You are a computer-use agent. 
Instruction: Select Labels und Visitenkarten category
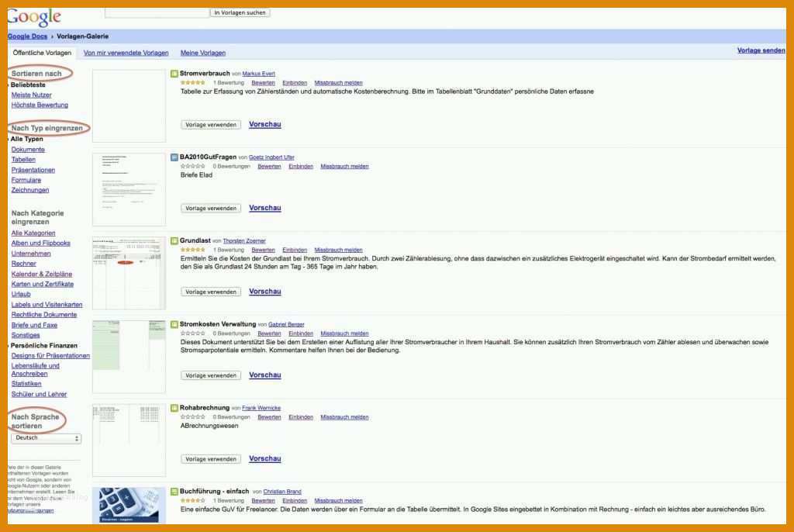pyautogui.click(x=47, y=305)
